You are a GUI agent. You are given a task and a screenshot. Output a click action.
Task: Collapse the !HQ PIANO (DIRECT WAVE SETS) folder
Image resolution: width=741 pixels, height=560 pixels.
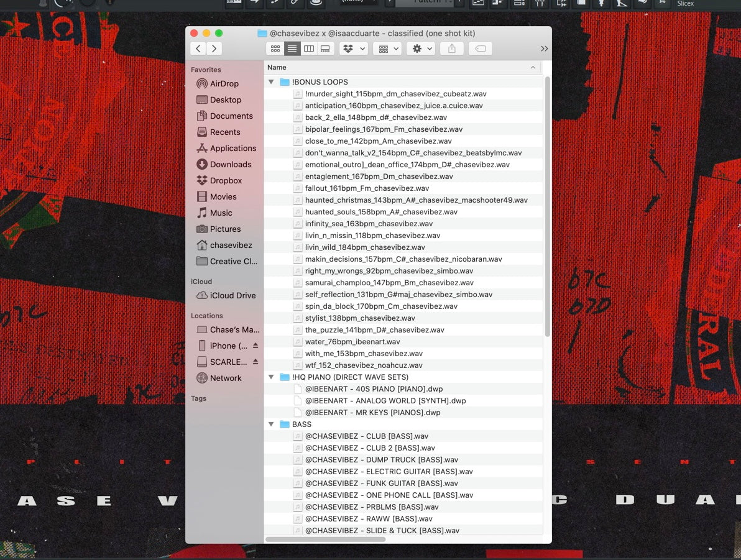[x=271, y=377]
